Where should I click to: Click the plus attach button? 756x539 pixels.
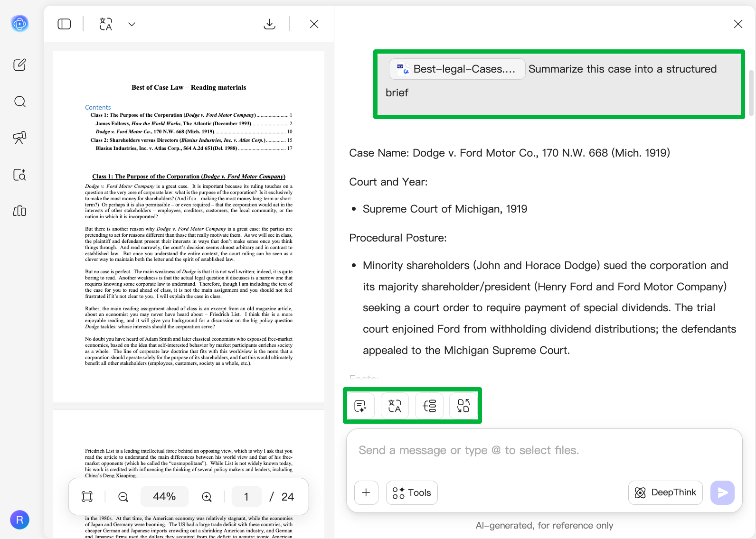[366, 493]
